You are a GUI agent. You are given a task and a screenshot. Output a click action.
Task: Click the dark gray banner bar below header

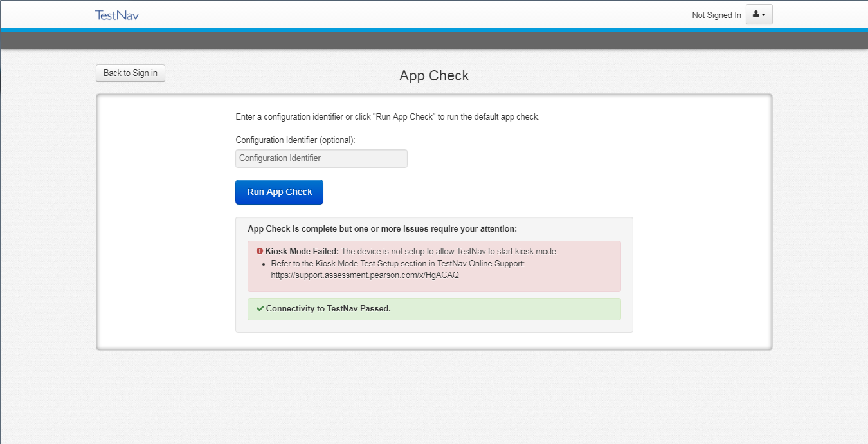[x=434, y=40]
